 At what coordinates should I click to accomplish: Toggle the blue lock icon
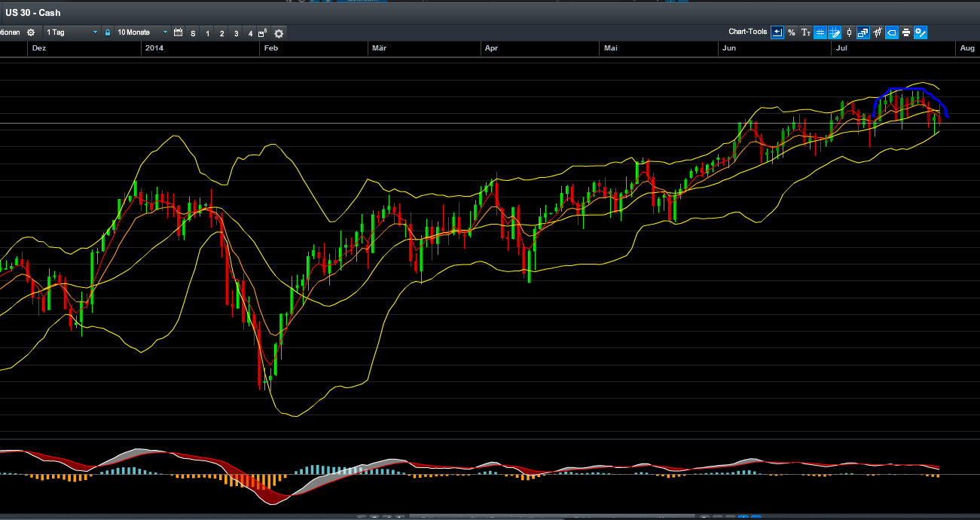tap(108, 32)
